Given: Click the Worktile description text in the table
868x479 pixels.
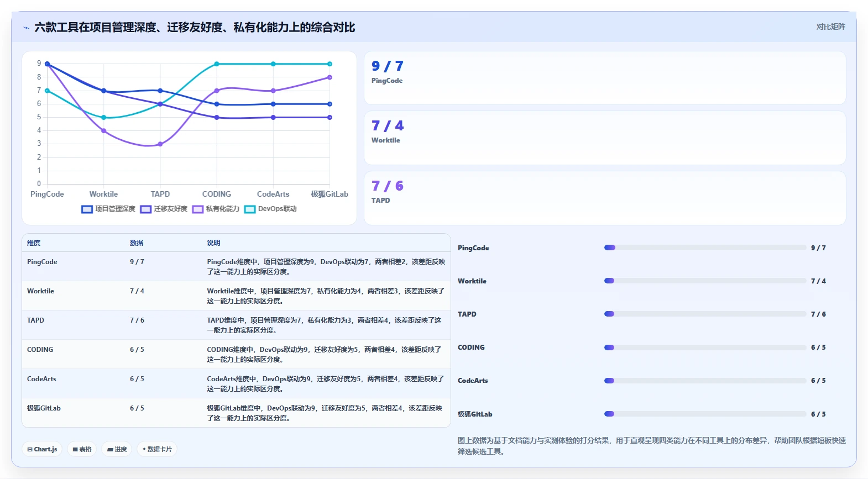Looking at the screenshot, I should coord(326,296).
